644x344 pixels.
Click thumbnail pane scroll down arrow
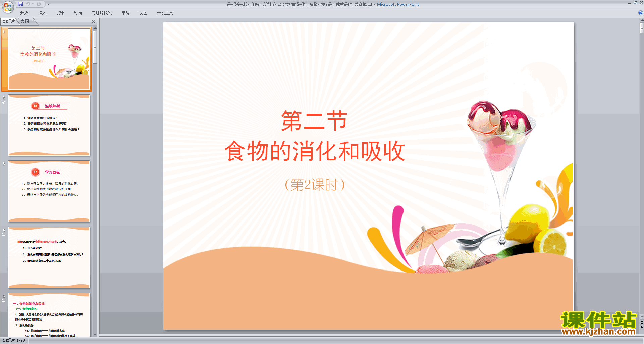click(x=95, y=334)
